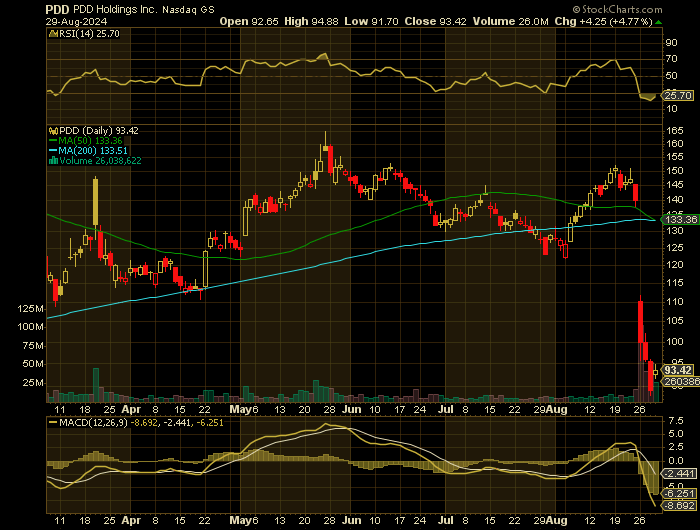
Task: Click the yellow MACD legend dash
Action: (x=53, y=422)
